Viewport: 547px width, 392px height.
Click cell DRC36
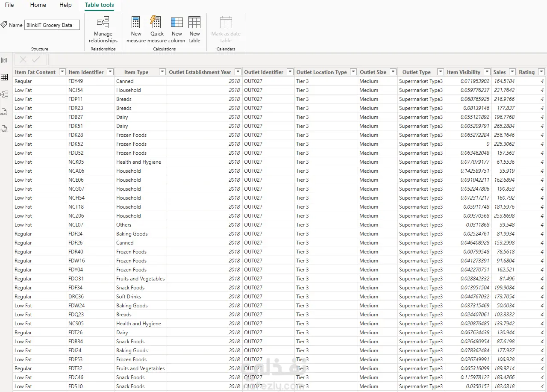coord(90,297)
